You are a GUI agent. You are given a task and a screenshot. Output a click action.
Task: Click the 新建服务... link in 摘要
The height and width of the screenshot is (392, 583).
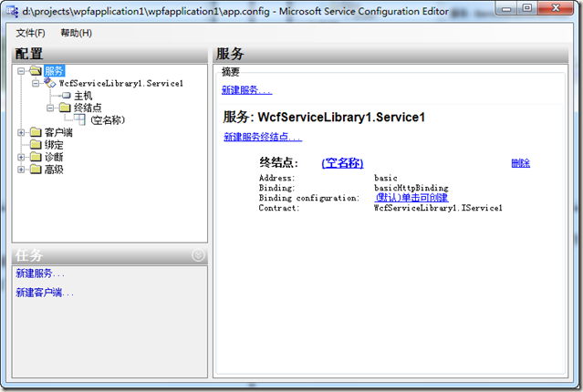click(247, 90)
